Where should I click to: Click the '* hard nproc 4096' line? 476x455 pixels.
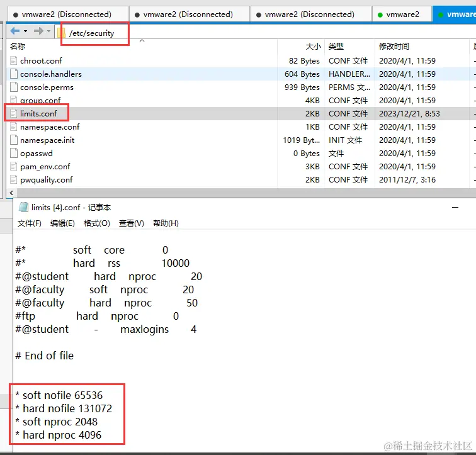click(59, 435)
